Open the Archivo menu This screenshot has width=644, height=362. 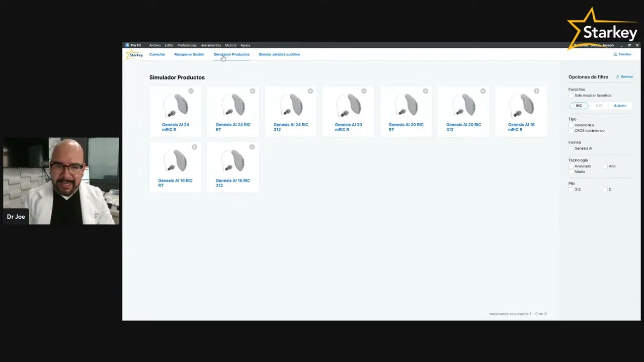pyautogui.click(x=155, y=45)
